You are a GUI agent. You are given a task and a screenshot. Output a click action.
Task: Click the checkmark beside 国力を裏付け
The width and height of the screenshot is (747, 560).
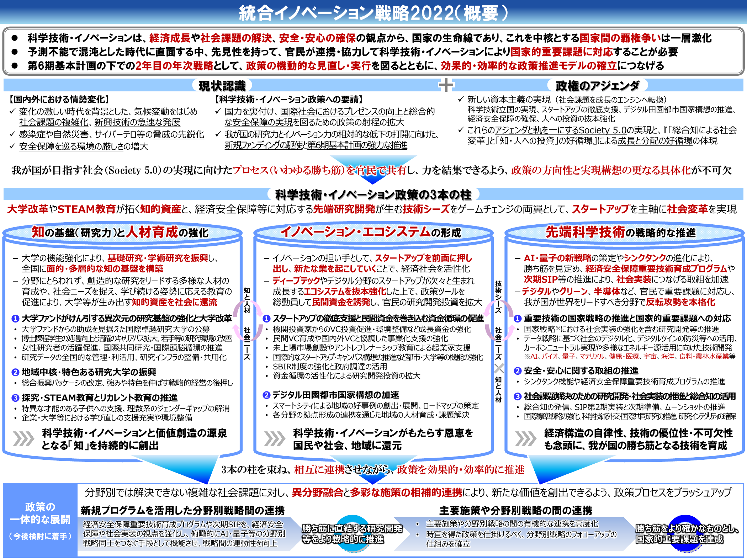(x=218, y=112)
